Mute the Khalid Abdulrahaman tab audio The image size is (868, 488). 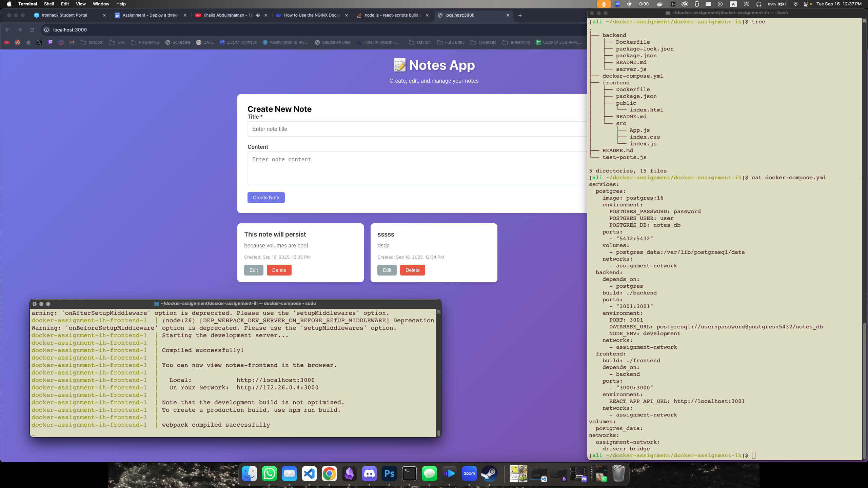click(x=258, y=15)
